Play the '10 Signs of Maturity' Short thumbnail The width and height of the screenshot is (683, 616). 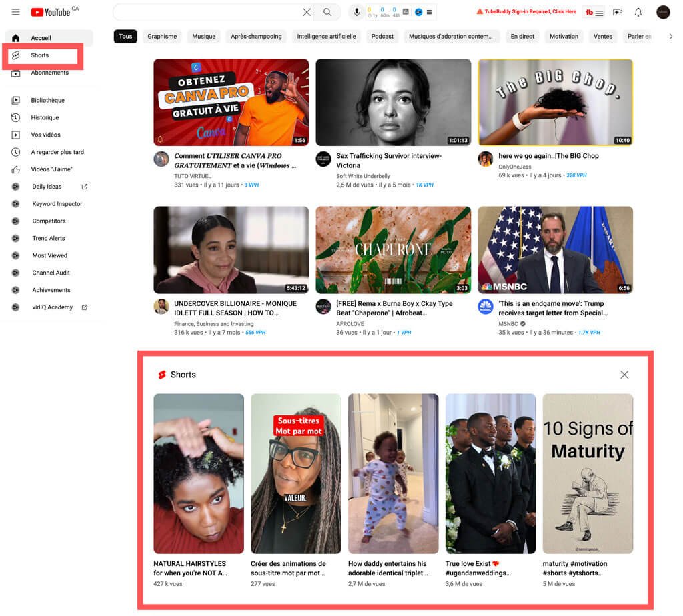[588, 473]
